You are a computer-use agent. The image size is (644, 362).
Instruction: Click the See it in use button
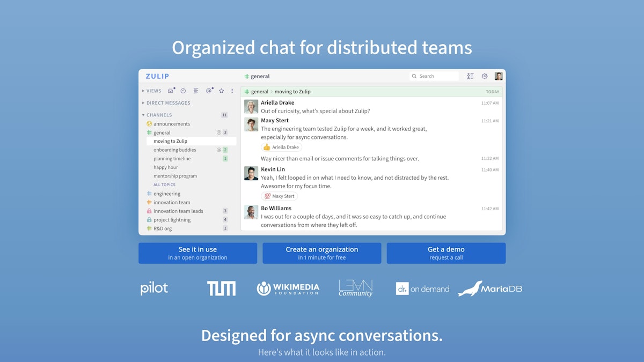point(197,253)
